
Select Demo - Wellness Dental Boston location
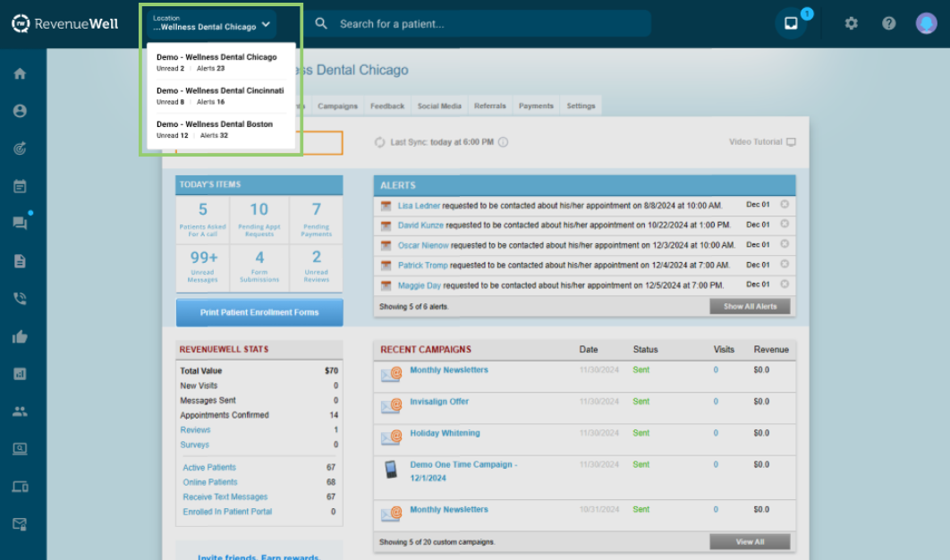[x=221, y=130]
